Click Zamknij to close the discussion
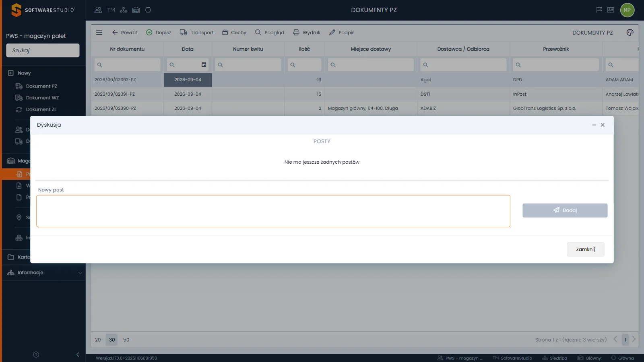The image size is (644, 362). (x=585, y=249)
